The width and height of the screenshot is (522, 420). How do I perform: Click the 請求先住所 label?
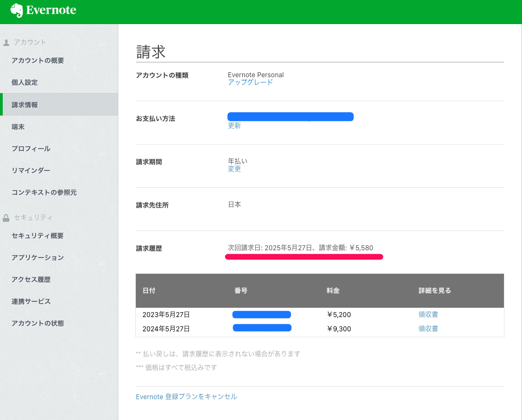tap(152, 205)
